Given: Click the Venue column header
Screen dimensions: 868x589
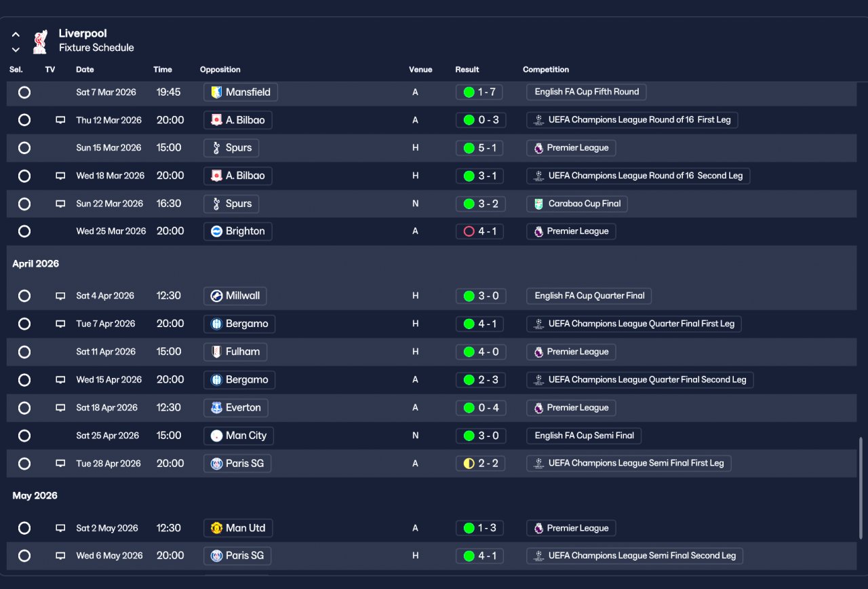Looking at the screenshot, I should pyautogui.click(x=420, y=70).
